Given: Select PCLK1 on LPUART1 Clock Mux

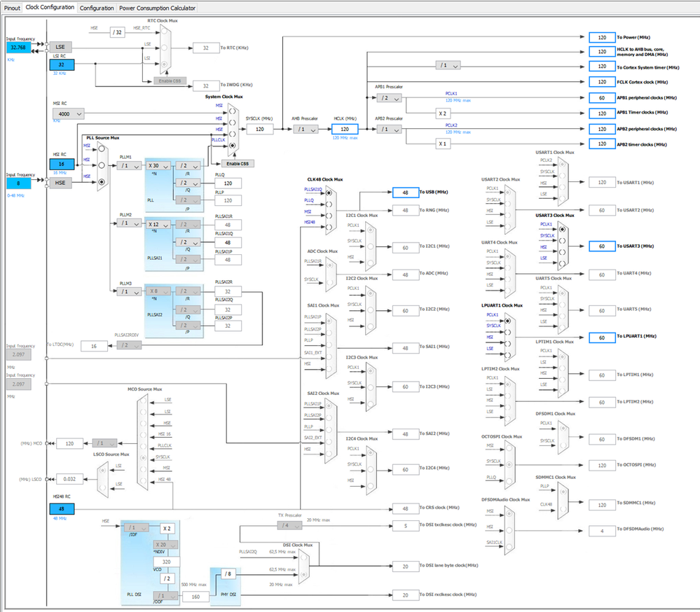Looking at the screenshot, I should click(x=507, y=321).
